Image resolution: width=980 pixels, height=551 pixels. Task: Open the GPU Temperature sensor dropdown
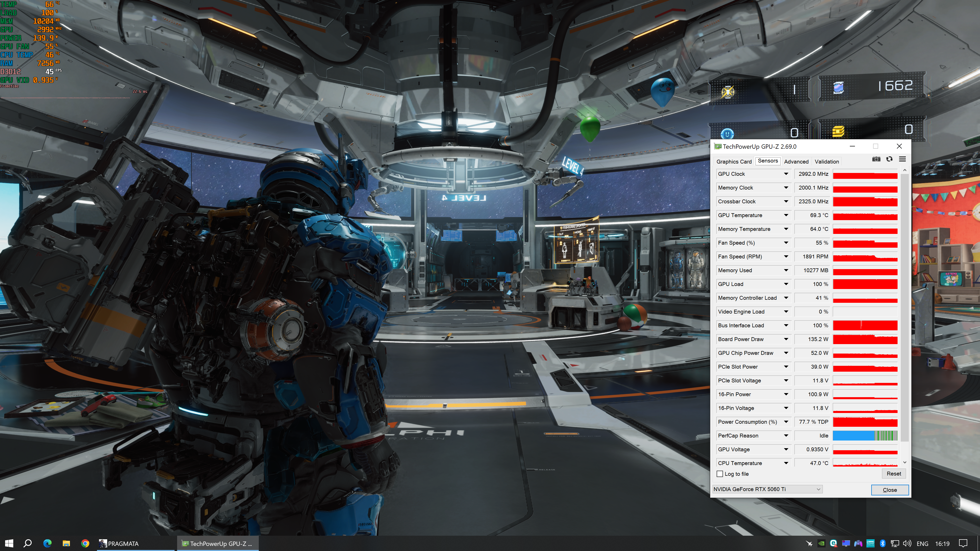[786, 215]
